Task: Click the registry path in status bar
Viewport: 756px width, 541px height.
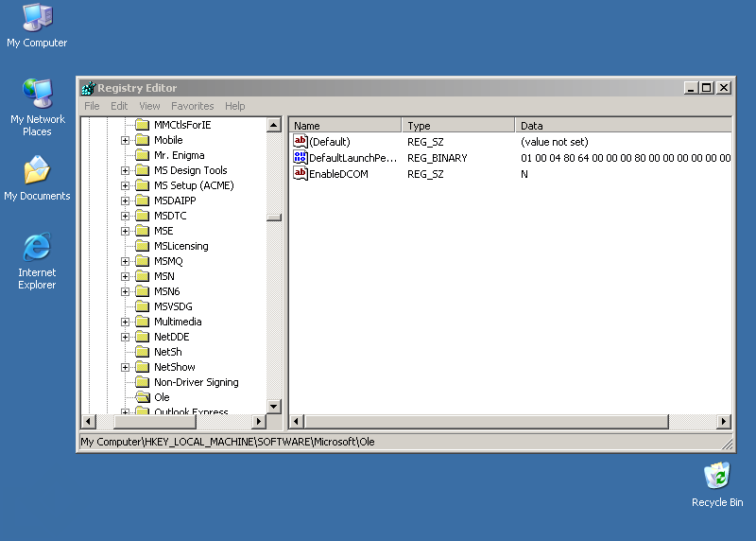Action: (228, 442)
